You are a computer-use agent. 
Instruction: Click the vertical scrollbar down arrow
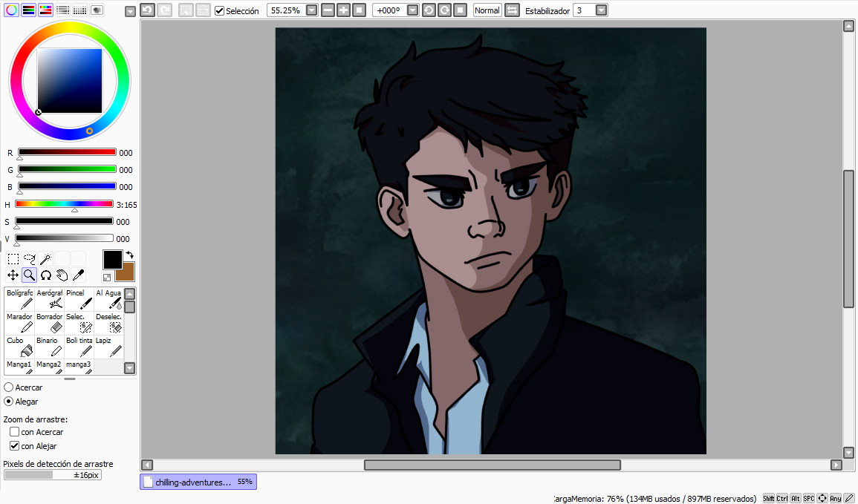pyautogui.click(x=848, y=453)
